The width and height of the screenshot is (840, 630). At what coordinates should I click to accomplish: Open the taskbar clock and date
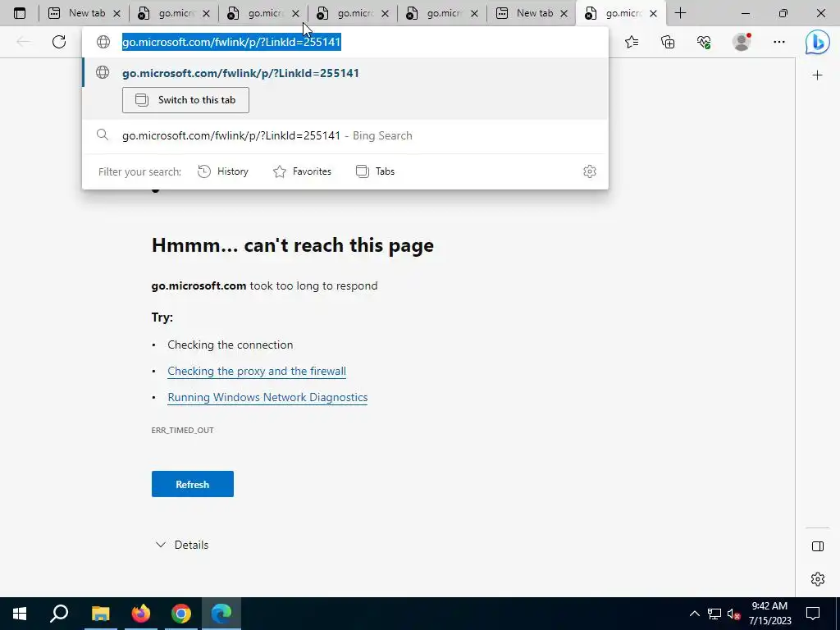[x=769, y=614]
